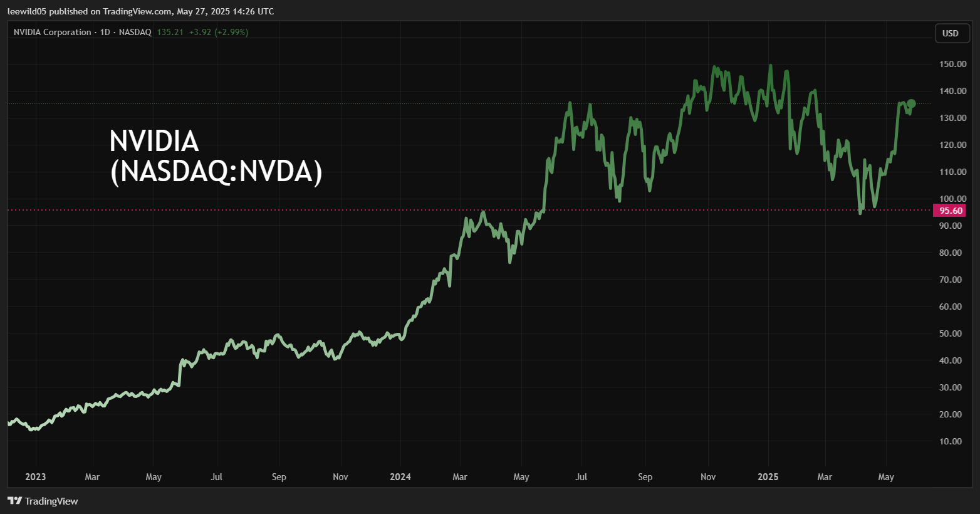Click the NVIDIA (NASDAQ:NVDA) chart annotation
The width and height of the screenshot is (980, 514).
216,156
